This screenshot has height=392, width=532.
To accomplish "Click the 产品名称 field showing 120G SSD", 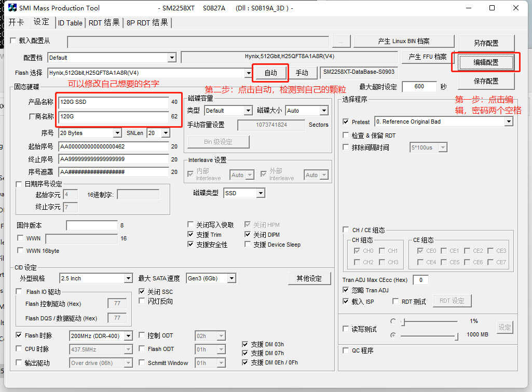I will pos(114,102).
